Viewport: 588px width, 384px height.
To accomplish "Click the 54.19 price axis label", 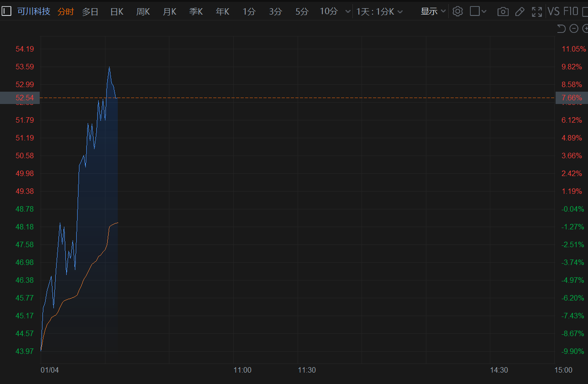I will tap(25, 49).
